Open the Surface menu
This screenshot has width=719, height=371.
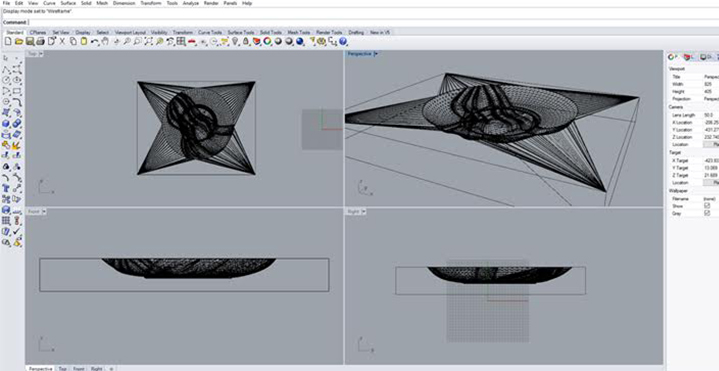pos(68,3)
